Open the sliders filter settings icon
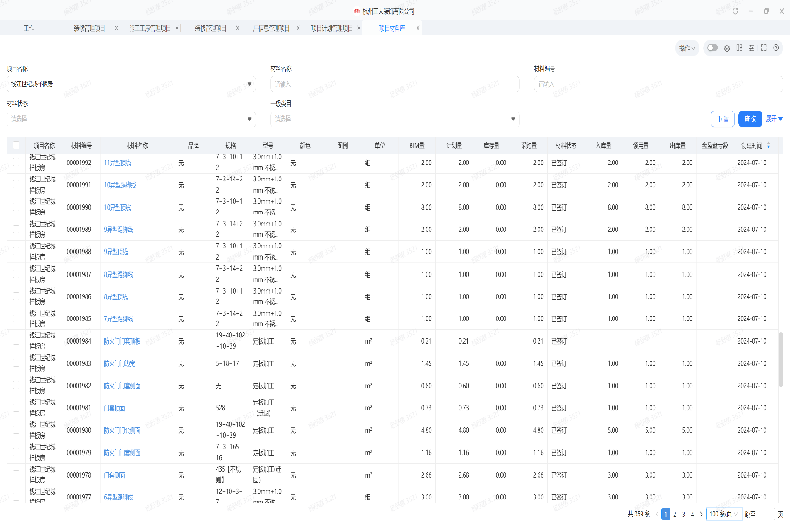The image size is (790, 532). (751, 48)
